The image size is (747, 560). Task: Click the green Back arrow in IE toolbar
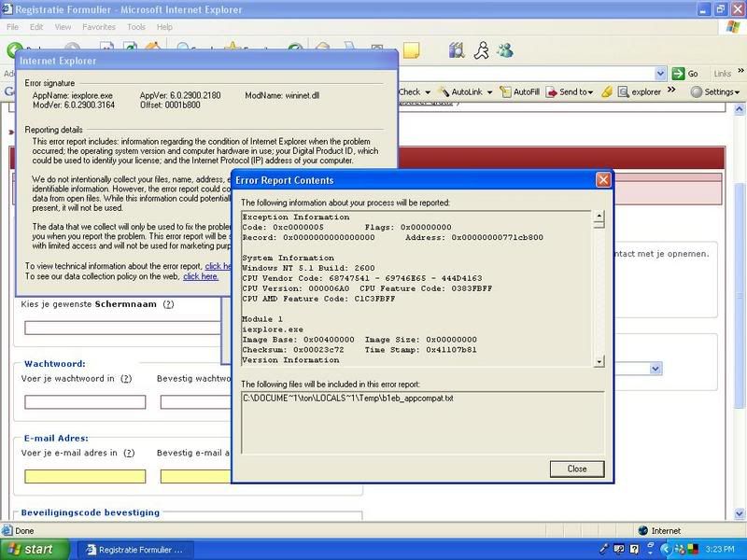(14, 49)
